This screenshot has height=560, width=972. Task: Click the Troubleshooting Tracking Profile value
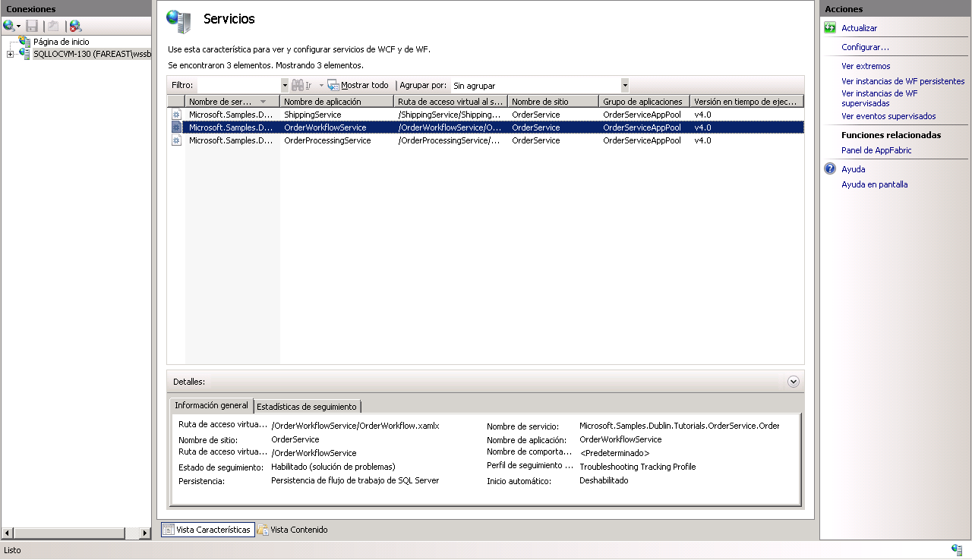(x=637, y=467)
